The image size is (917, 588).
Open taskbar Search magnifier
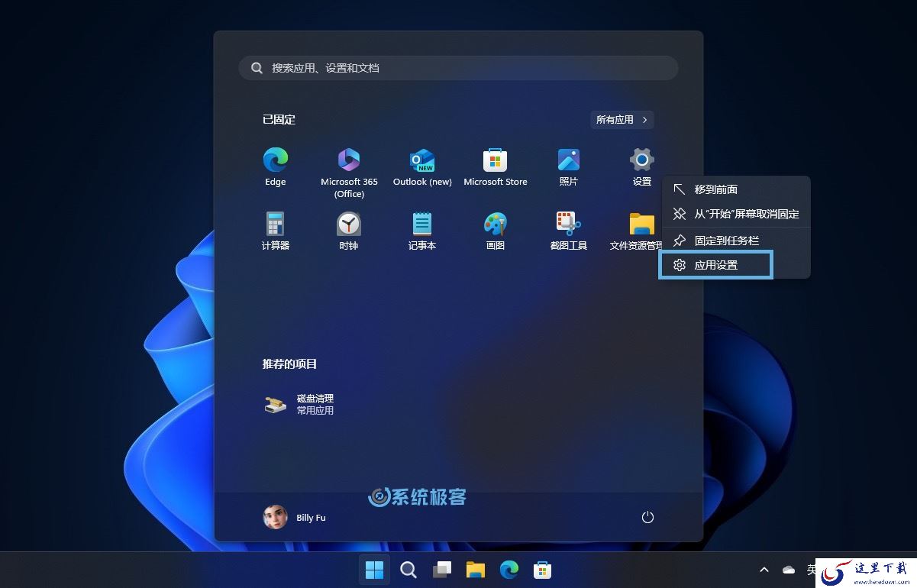[x=408, y=570]
